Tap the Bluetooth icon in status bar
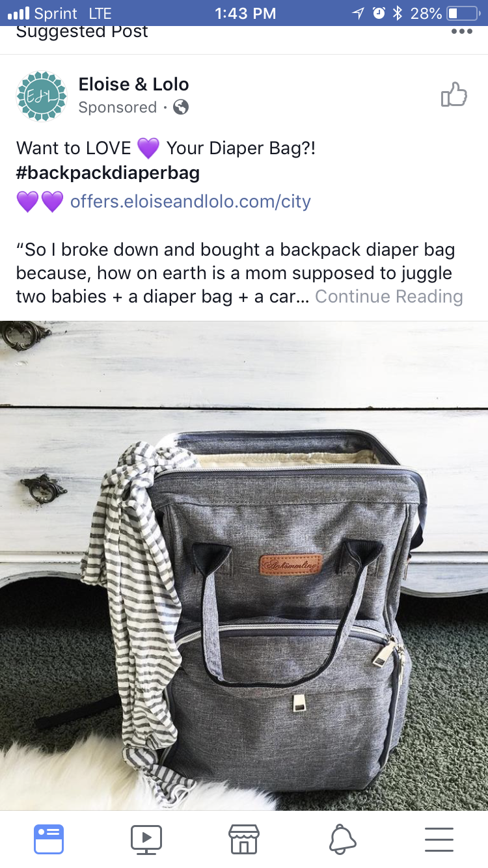This screenshot has width=488, height=868. point(398,13)
